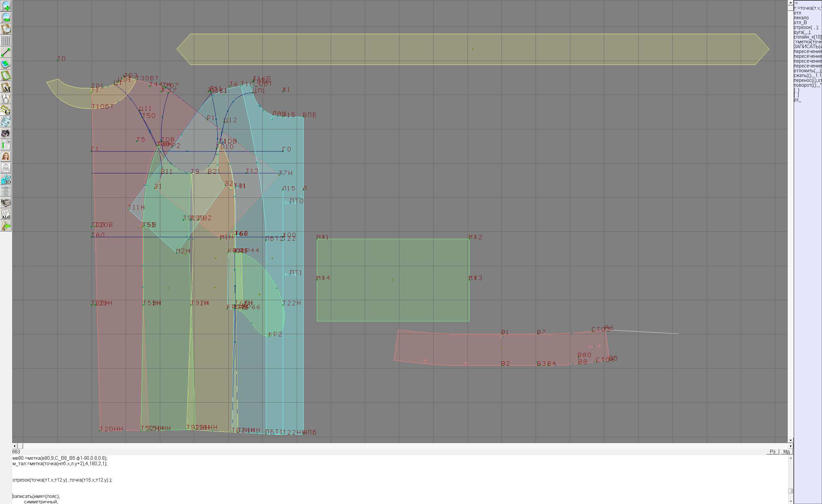Click the woman portrait icon
The width and height of the screenshot is (822, 504).
coord(6,156)
